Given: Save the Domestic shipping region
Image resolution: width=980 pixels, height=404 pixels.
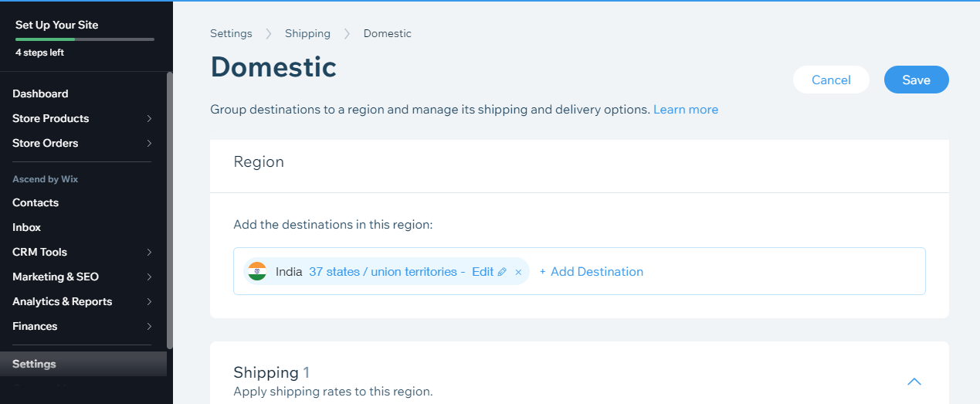Looking at the screenshot, I should point(916,80).
